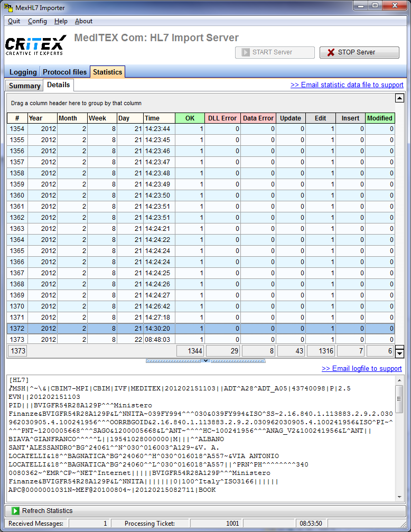Click time cell 08:48:03
The width and height of the screenshot is (411, 532).
click(x=159, y=339)
